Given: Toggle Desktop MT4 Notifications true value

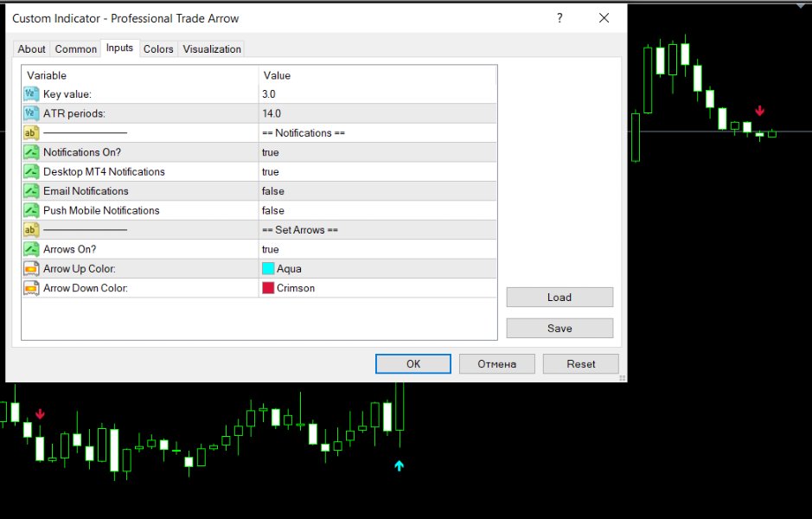Looking at the screenshot, I should pyautogui.click(x=378, y=171).
